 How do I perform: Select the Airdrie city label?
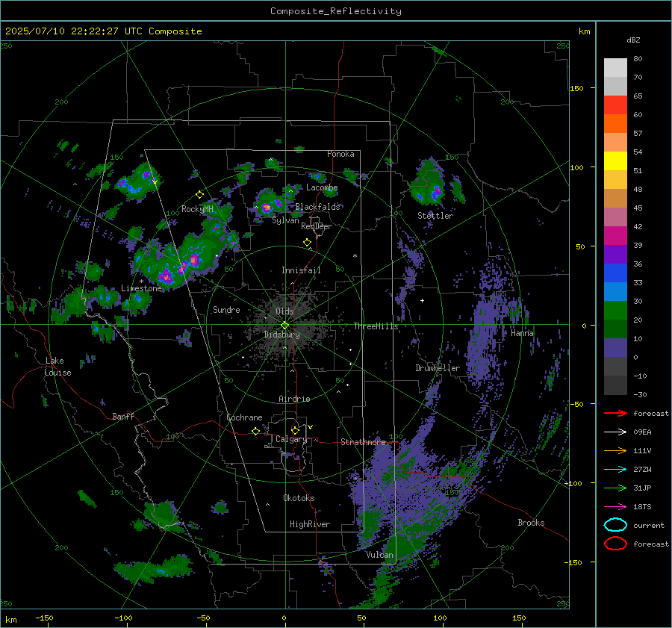294,399
